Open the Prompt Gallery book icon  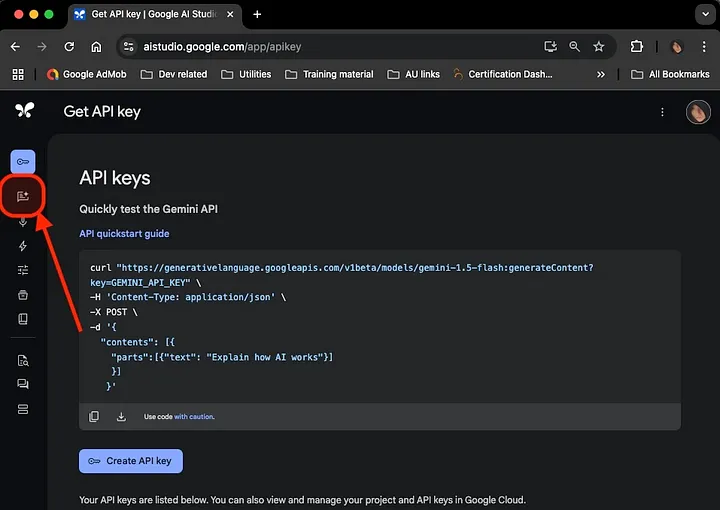click(23, 319)
